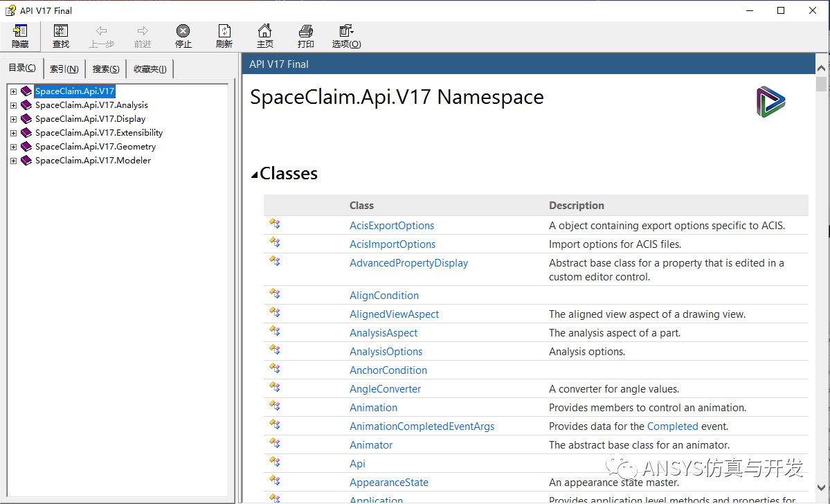Follow the Completed event link in description
This screenshot has width=830, height=504.
click(x=672, y=426)
